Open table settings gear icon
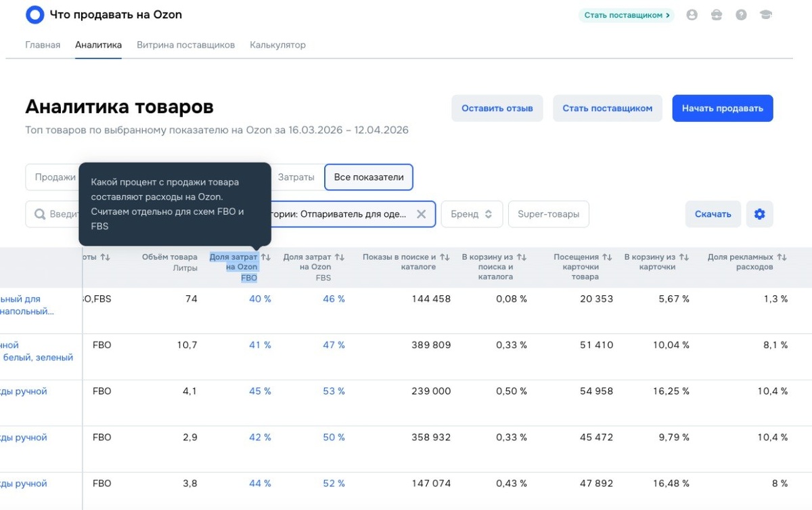The image size is (812, 510). point(759,214)
